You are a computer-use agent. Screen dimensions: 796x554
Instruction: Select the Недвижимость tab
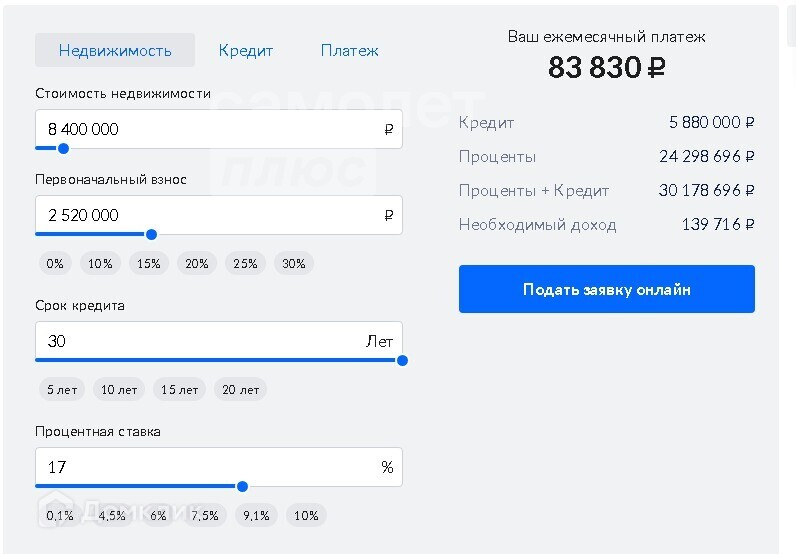[x=115, y=50]
